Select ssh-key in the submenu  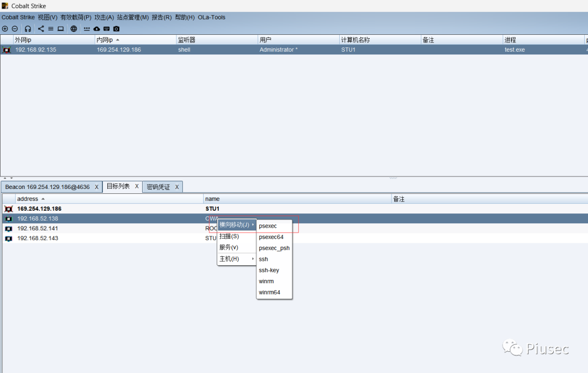coord(274,270)
